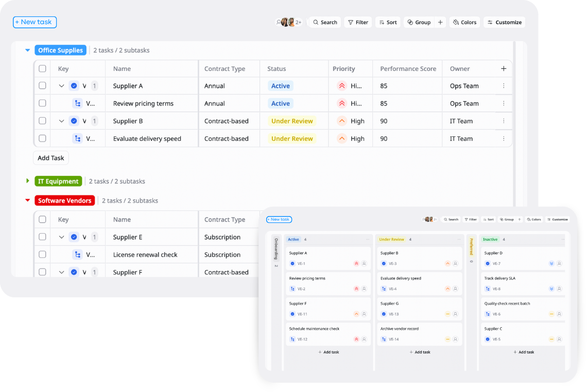Screen dimensions: 588x392
Task: Select the Office Supplies group label
Action: pyautogui.click(x=60, y=50)
